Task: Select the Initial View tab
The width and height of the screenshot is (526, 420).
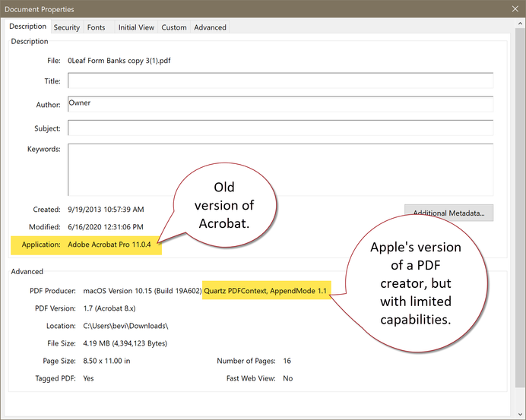Action: click(x=136, y=27)
